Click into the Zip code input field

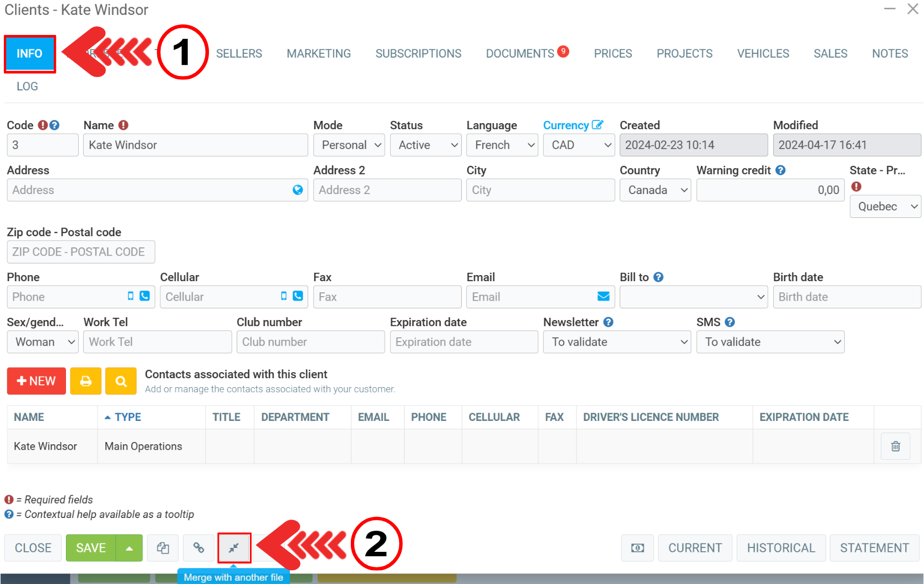pyautogui.click(x=81, y=252)
